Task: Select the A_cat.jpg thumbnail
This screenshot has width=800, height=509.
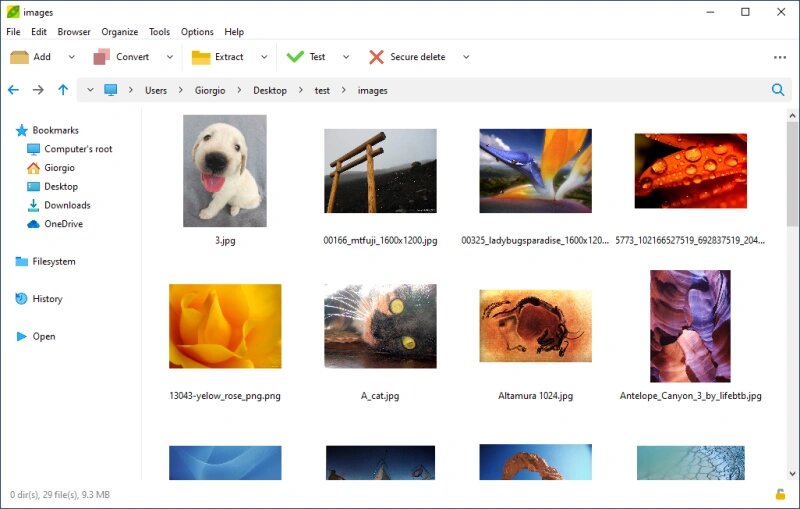Action: tap(380, 326)
